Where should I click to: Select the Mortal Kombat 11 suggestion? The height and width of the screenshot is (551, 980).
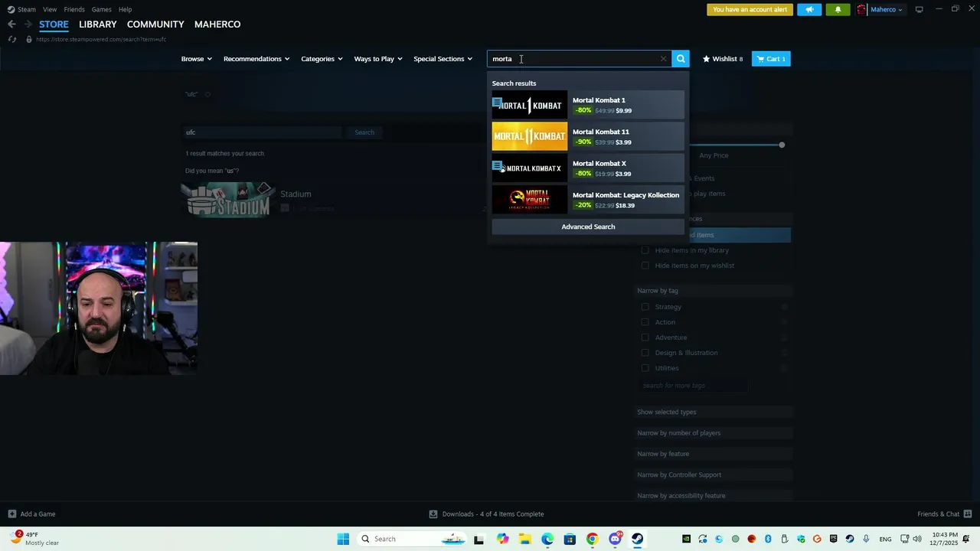tap(588, 136)
